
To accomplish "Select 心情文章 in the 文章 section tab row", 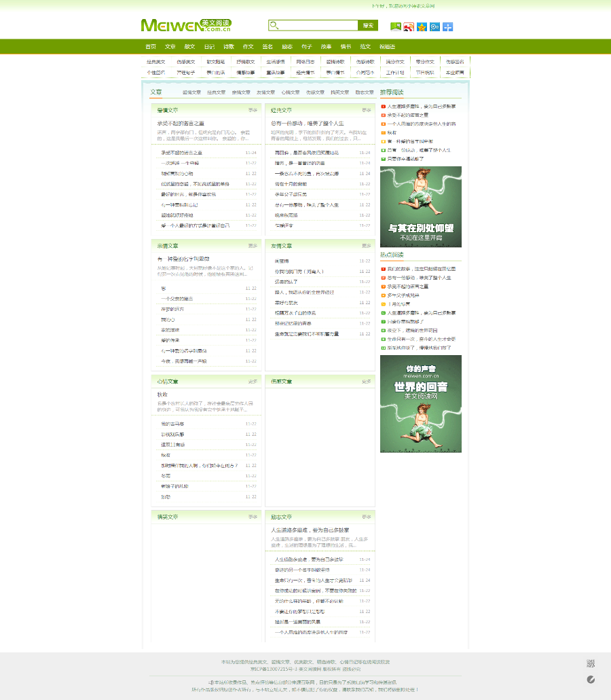I will point(291,92).
